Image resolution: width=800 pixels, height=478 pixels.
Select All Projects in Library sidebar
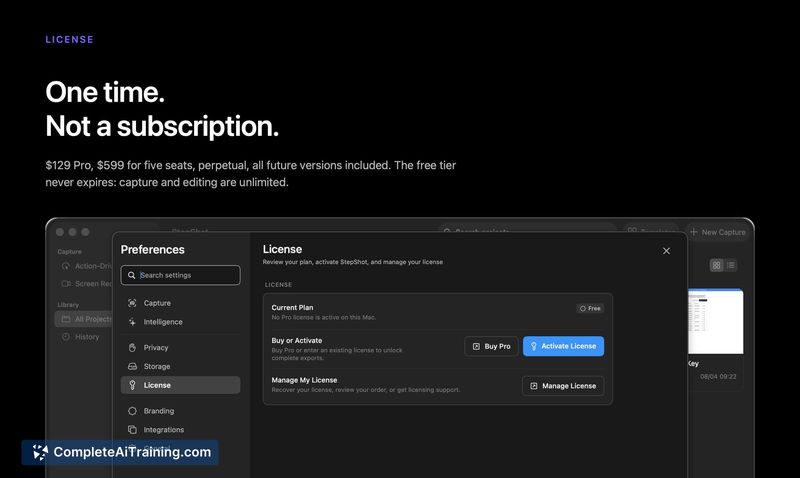[83, 319]
